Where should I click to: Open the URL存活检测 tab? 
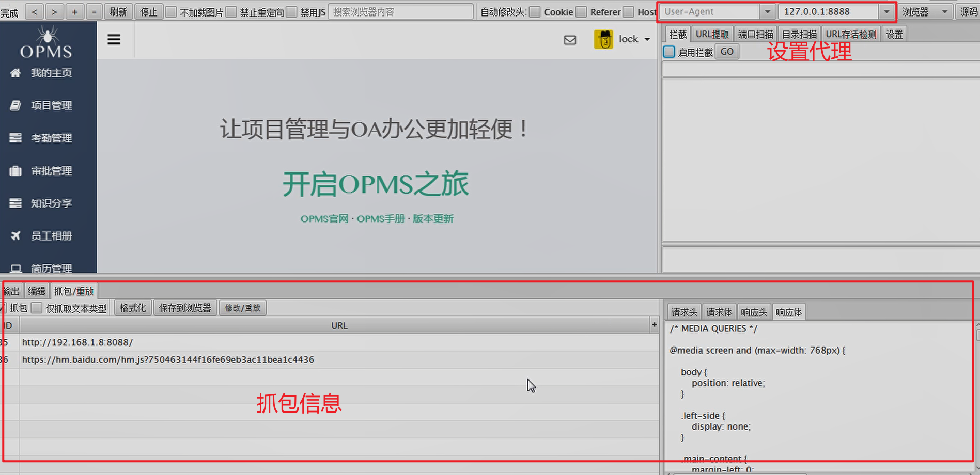coord(851,34)
